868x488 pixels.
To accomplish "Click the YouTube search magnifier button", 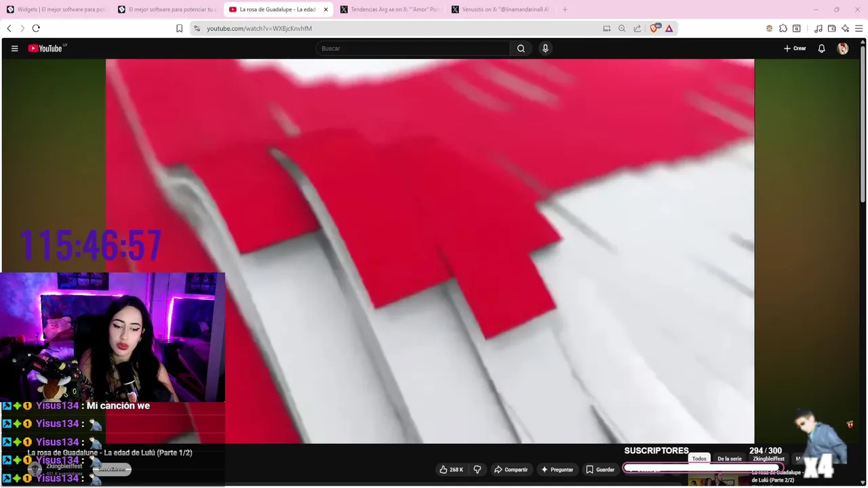I will tap(521, 48).
